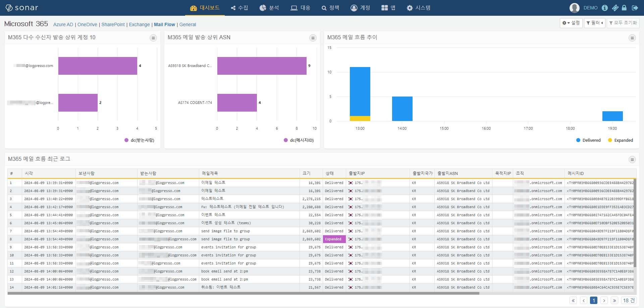Toggle the dc(메시지ID) legend item
Viewport: 644px width, 308px height.
(299, 140)
